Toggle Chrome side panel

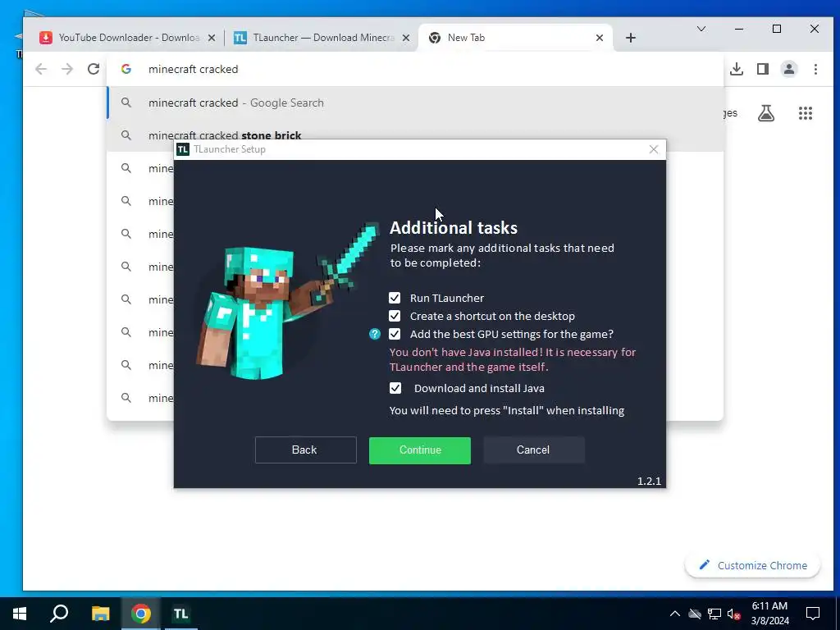pos(763,69)
